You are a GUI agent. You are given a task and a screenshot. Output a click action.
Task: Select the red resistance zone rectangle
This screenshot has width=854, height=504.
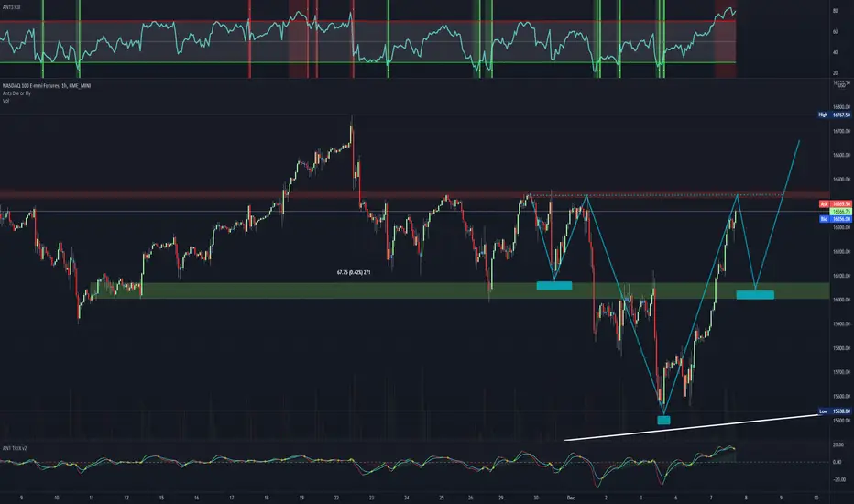[414, 194]
